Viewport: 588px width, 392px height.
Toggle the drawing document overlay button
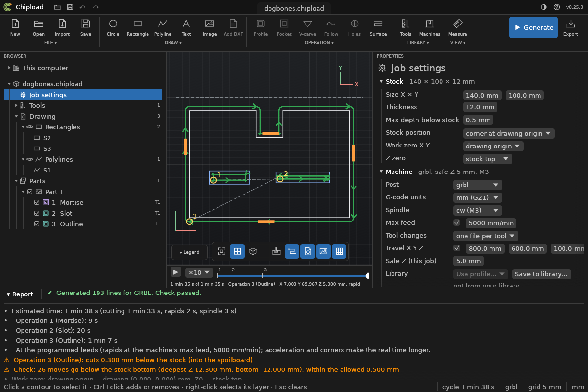[308, 251]
